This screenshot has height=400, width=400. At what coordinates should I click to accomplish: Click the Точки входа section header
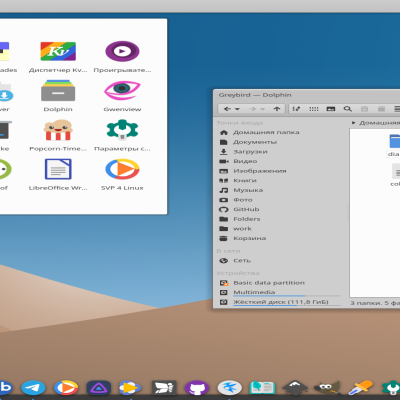[x=240, y=123]
